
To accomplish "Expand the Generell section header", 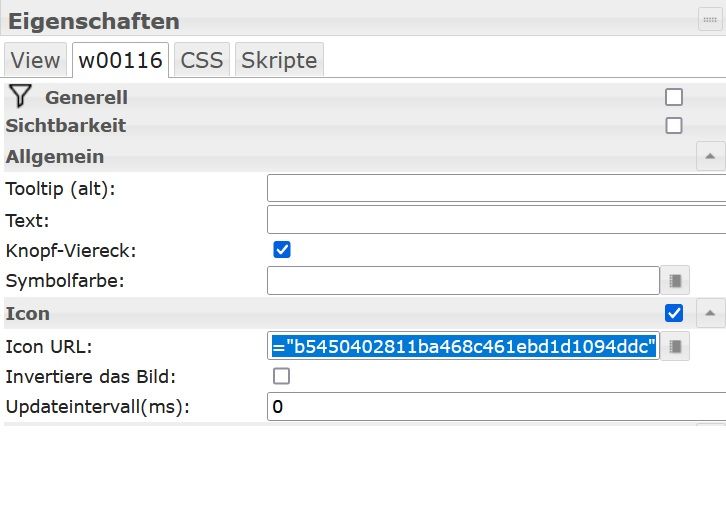I will click(x=86, y=97).
